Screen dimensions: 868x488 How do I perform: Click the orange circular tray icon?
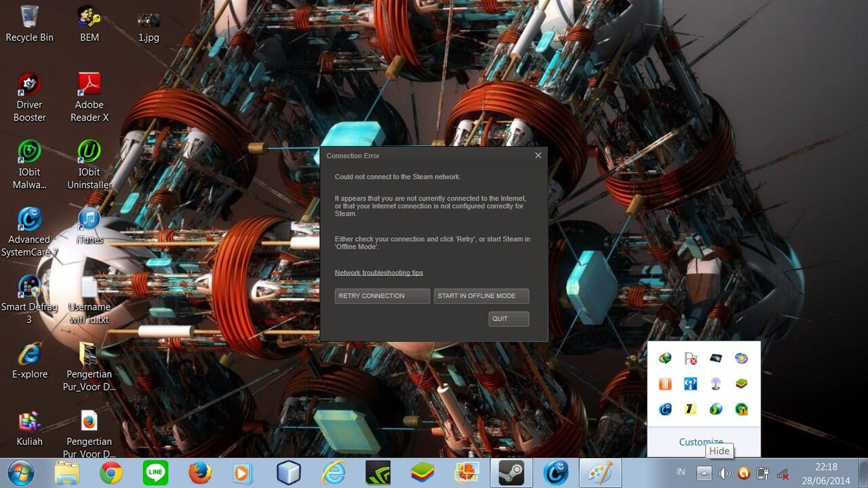click(743, 473)
